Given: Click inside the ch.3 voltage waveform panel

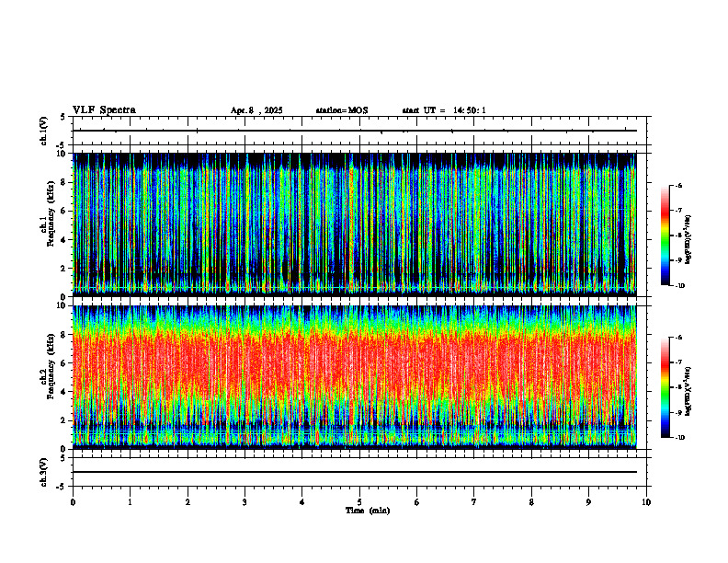Looking at the screenshot, I should [x=359, y=472].
